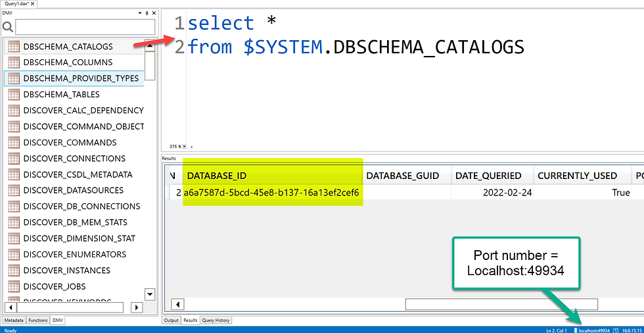Click the editor horizontal scroll left arrow
The image size is (644, 333).
click(x=191, y=146)
